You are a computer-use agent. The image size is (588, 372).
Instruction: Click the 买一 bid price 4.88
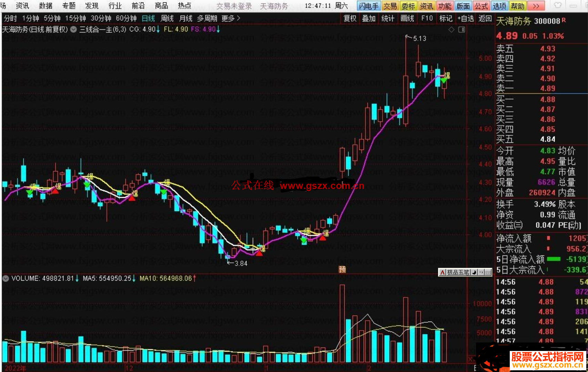click(x=548, y=99)
